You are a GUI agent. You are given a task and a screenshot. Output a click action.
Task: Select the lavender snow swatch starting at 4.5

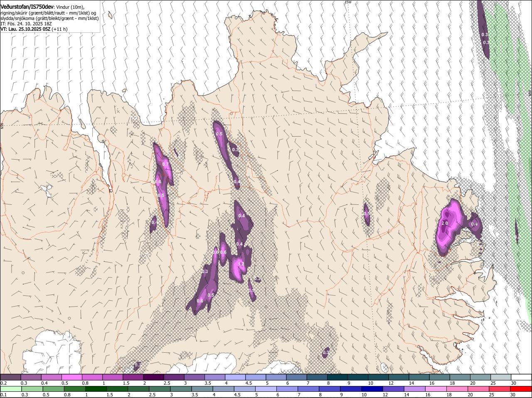click(256, 377)
